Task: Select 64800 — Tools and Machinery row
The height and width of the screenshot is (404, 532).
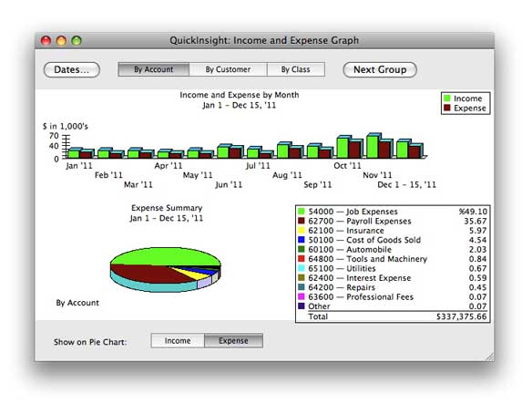Action: [x=393, y=259]
